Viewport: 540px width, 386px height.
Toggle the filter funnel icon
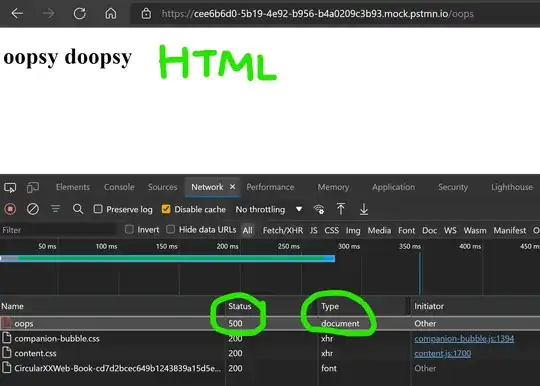[55, 209]
